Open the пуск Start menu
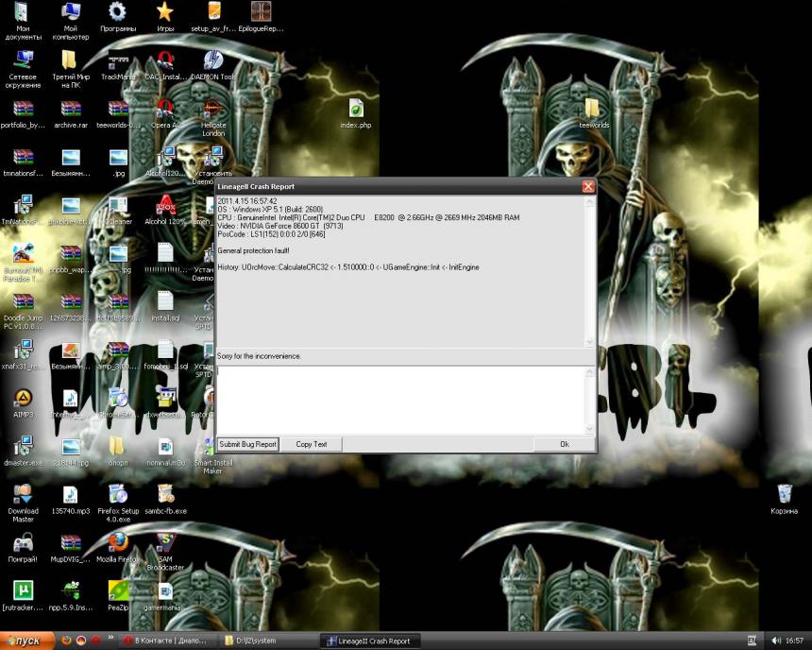The height and width of the screenshot is (650, 812). 25,641
